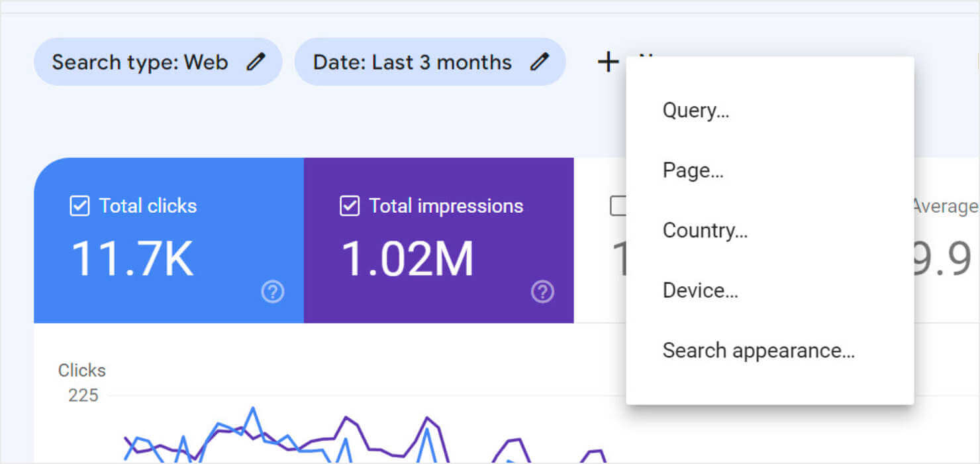Screen dimensions: 980x464
Task: Click the help icon on Total impressions card
Action: pos(542,291)
